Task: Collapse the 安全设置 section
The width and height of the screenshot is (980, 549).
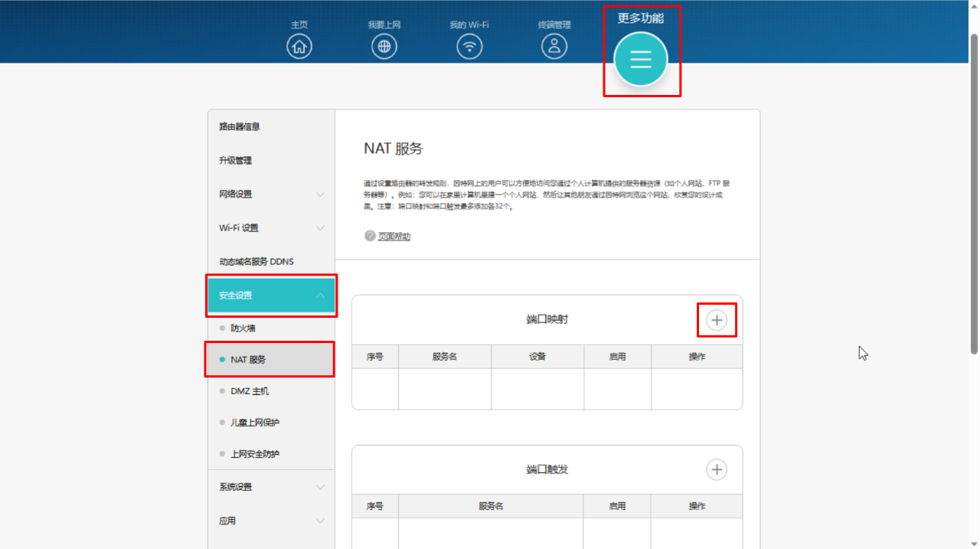Action: (271, 296)
